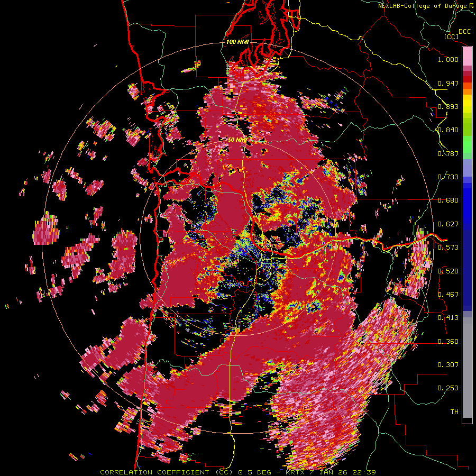Click the DCC label above color scale
476x476 pixels.
[464, 32]
